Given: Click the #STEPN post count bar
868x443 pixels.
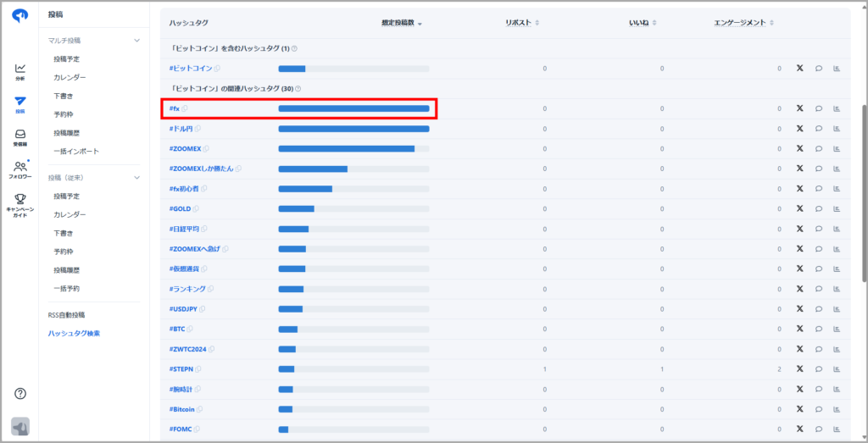Looking at the screenshot, I should 353,369.
